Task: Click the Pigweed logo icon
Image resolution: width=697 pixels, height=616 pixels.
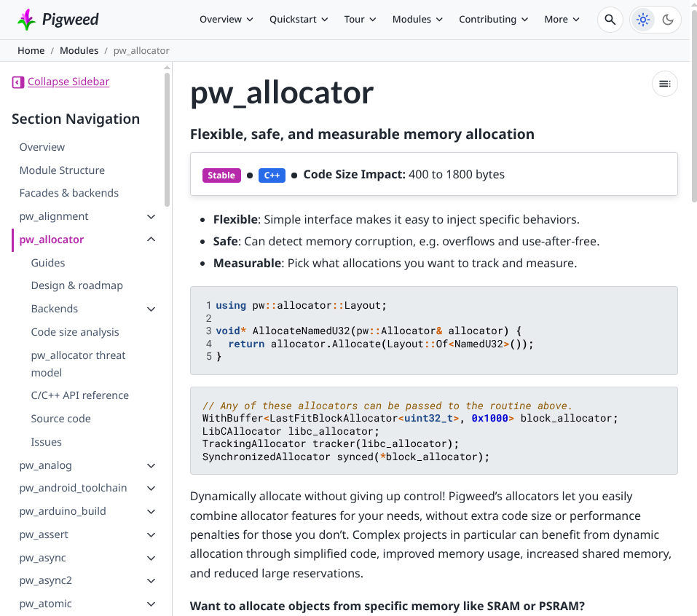Action: (x=26, y=20)
